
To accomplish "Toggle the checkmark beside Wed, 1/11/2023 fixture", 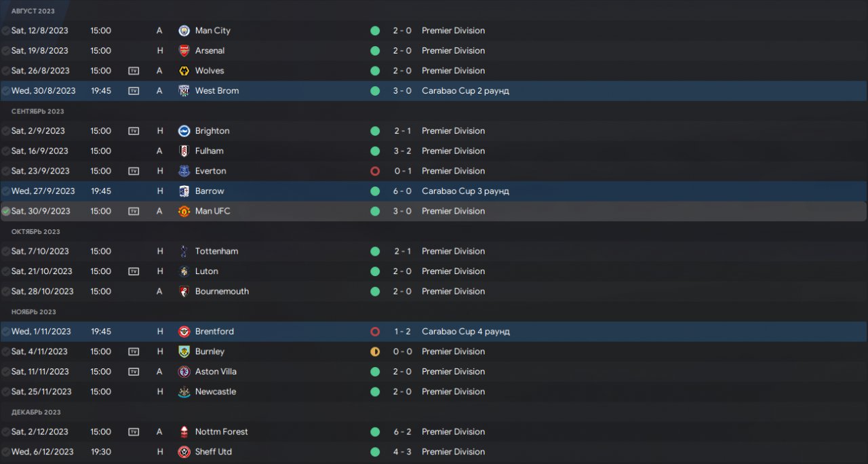I will coord(6,332).
